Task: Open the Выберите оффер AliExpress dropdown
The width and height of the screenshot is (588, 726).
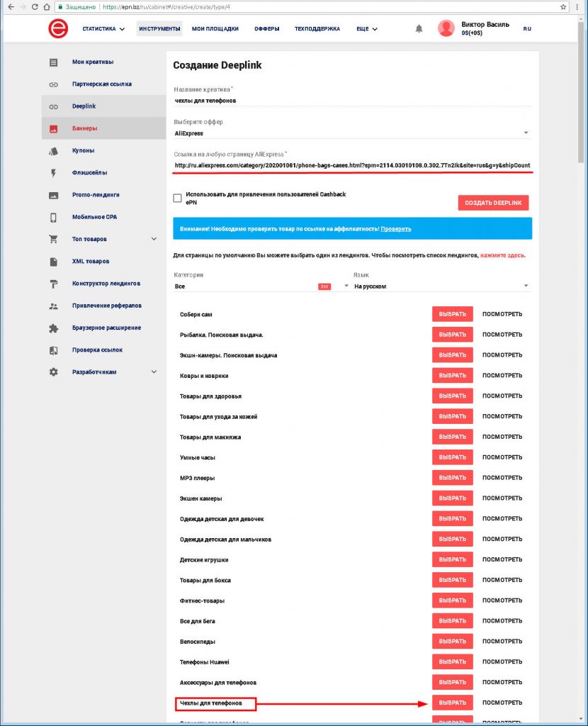Action: click(352, 133)
